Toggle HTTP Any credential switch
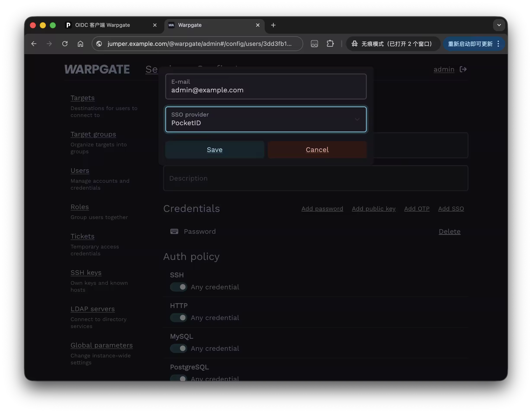Screen dimensions: 532x413 point(179,318)
